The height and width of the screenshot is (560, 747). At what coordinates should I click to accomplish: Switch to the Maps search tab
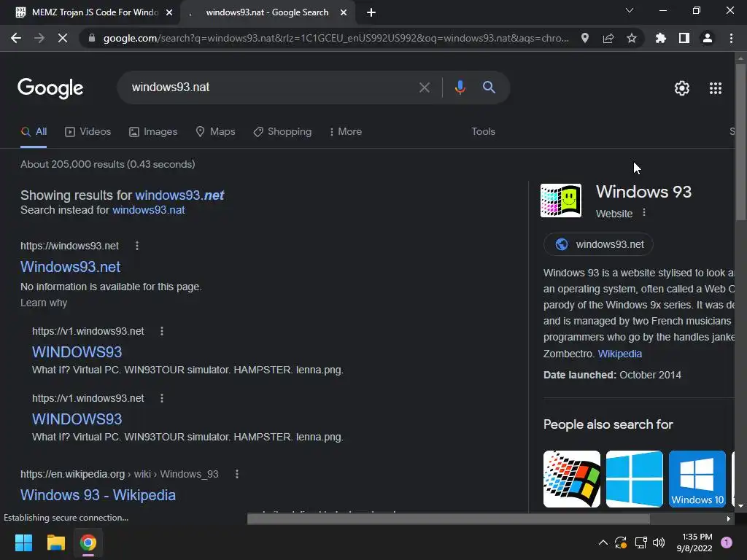click(x=215, y=131)
